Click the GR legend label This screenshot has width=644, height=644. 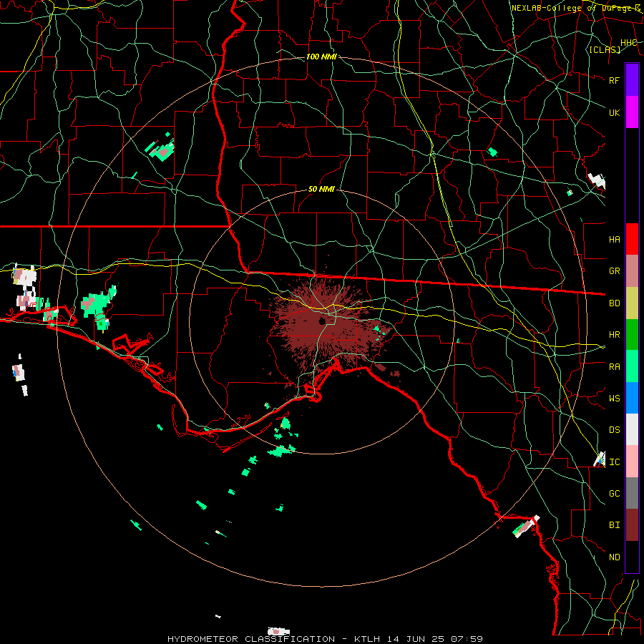614,271
